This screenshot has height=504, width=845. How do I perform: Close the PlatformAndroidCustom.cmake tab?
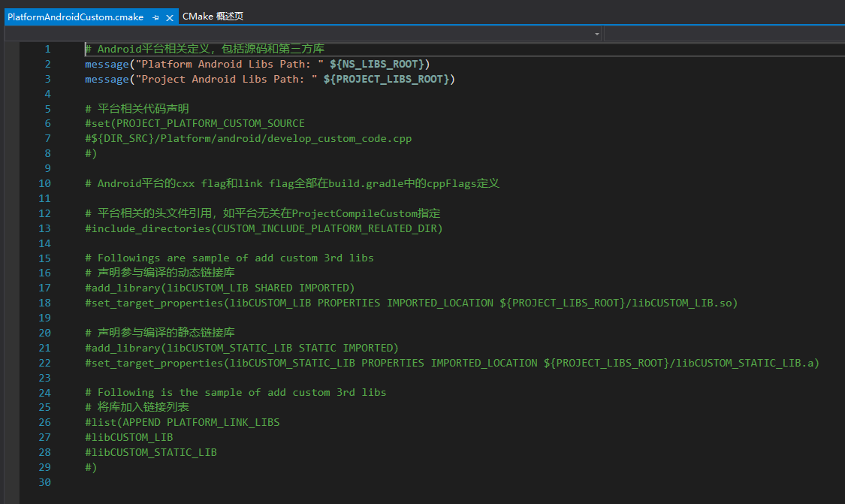click(170, 17)
